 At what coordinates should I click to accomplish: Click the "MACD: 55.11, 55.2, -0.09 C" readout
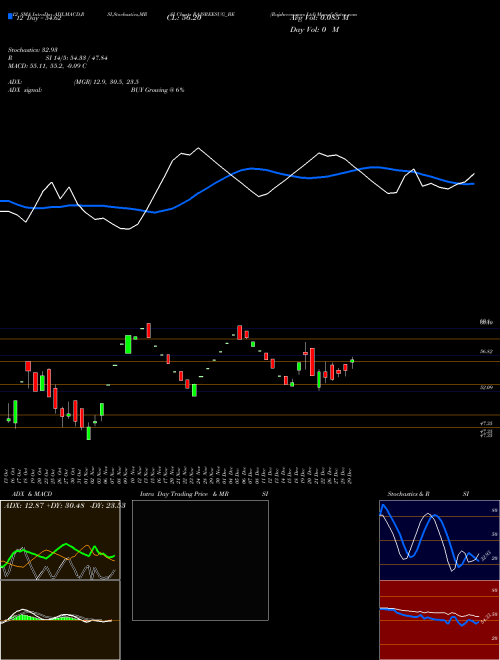pyautogui.click(x=47, y=66)
